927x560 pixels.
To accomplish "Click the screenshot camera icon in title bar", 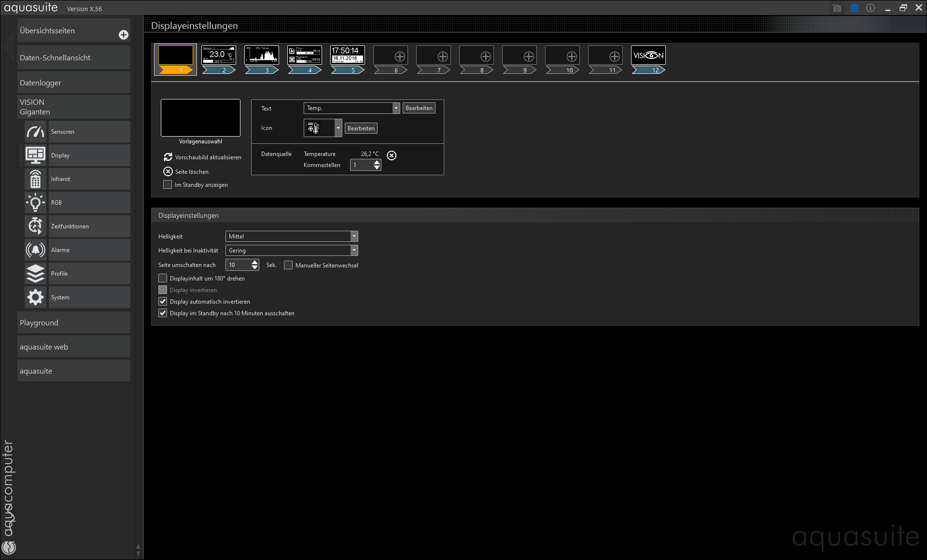I will click(x=837, y=8).
